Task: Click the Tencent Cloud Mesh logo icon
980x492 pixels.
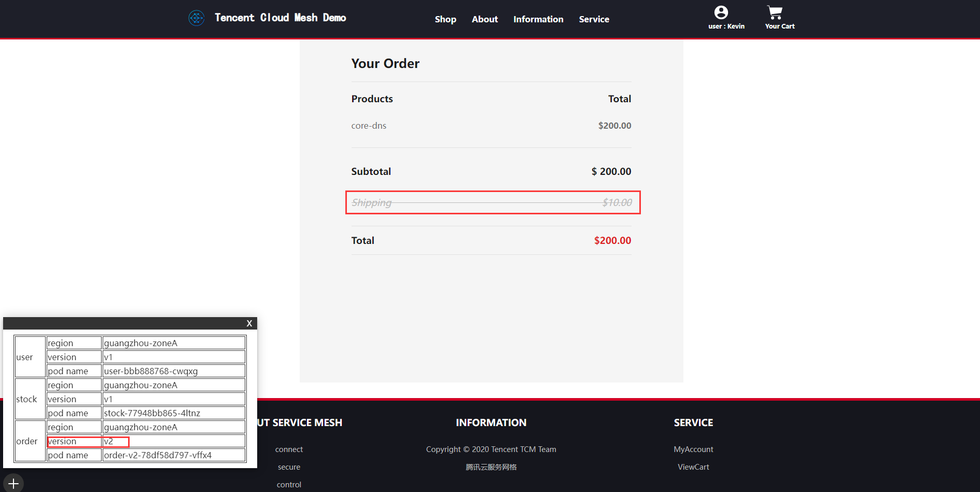Action: (197, 18)
